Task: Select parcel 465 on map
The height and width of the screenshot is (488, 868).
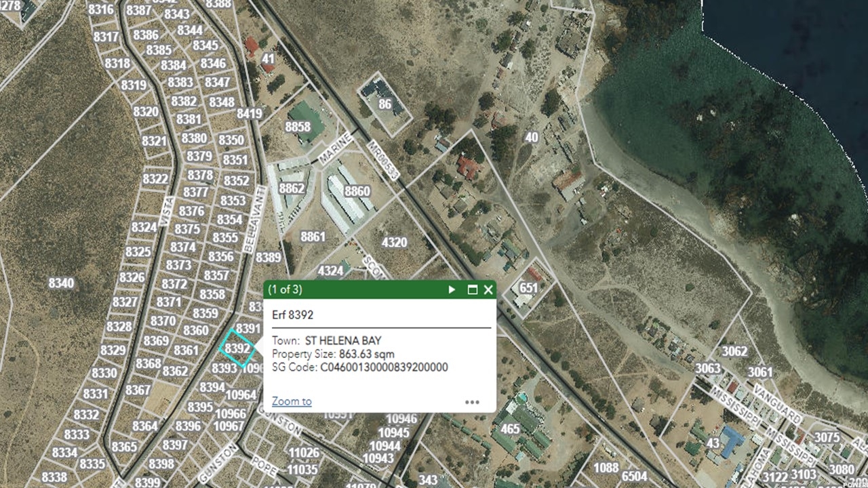Action: [510, 429]
